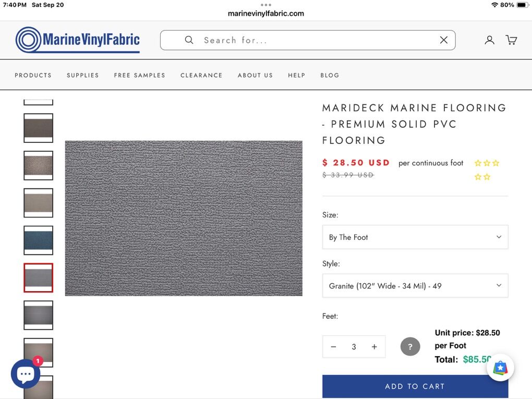Open the Style dropdown showing Granite option
The width and height of the screenshot is (532, 399).
(415, 286)
